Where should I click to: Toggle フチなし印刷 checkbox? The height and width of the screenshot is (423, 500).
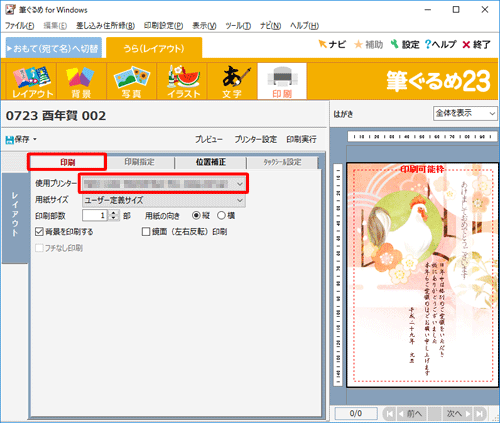click(39, 248)
